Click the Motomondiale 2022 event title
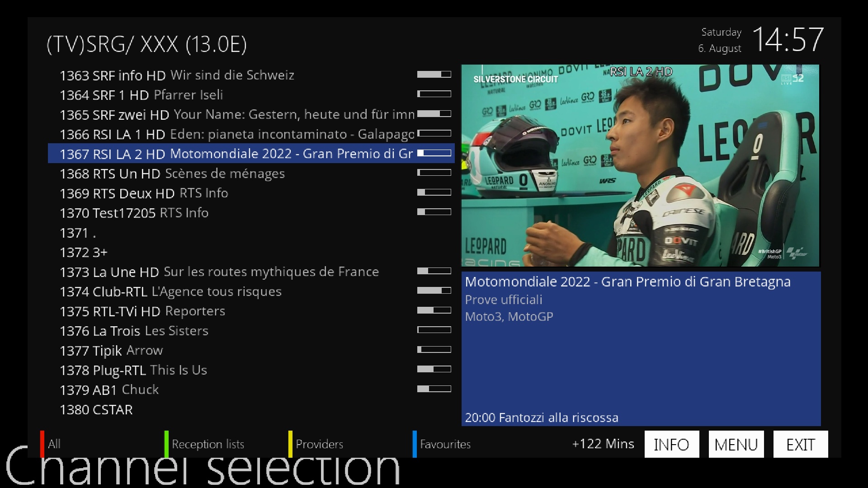The width and height of the screenshot is (868, 488). 628,282
